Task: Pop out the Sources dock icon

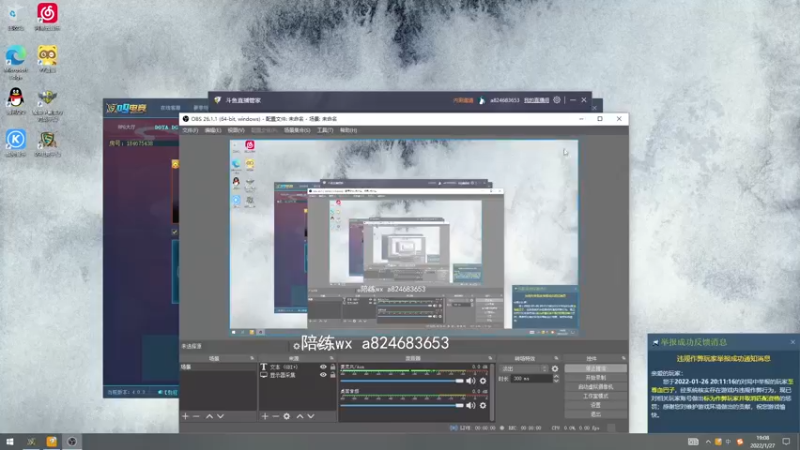Action: click(332, 358)
